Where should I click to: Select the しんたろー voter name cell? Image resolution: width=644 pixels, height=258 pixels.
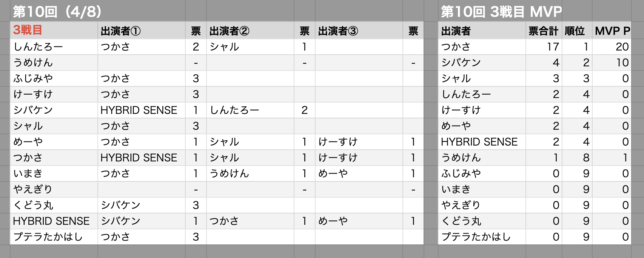tap(54, 47)
